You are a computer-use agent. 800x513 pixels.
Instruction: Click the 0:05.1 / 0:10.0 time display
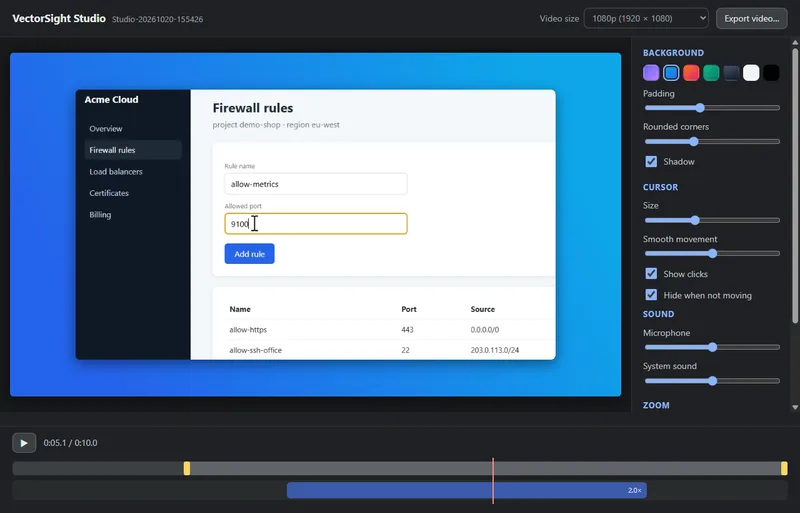click(70, 443)
